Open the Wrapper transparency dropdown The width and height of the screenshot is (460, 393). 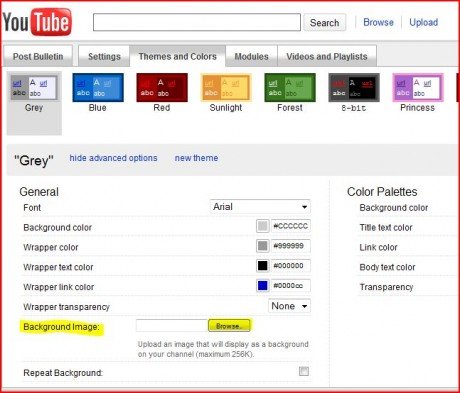[x=289, y=306]
